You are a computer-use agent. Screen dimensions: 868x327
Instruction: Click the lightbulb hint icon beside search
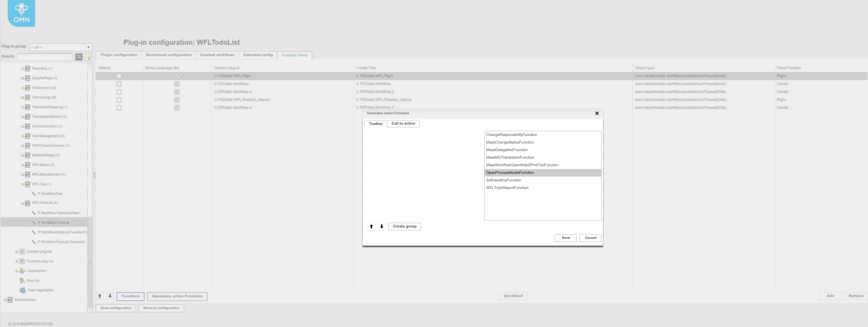(89, 57)
